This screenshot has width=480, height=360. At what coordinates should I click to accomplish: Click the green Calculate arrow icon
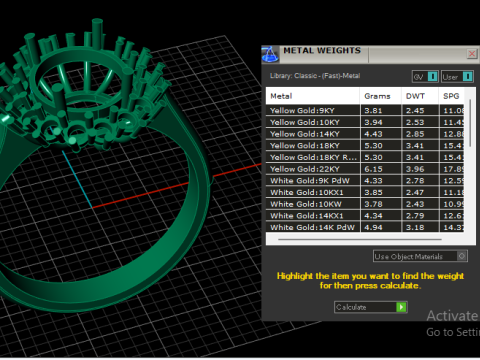401,307
